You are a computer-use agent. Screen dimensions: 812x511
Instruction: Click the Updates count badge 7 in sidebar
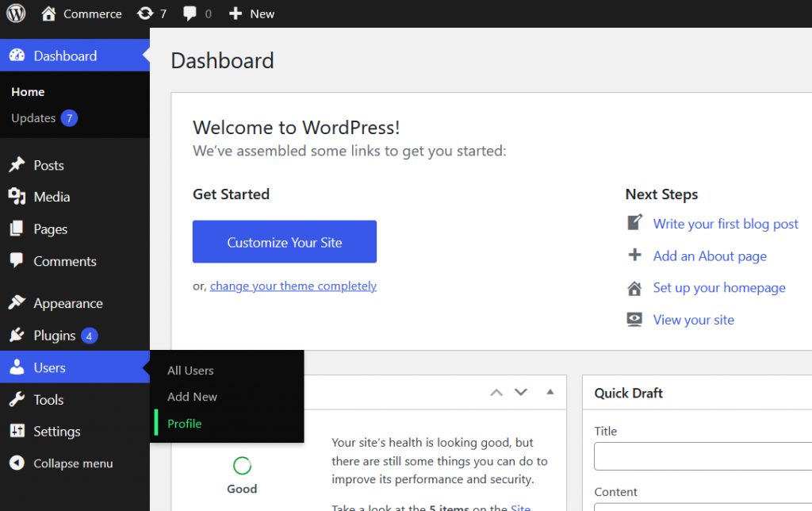(x=70, y=118)
